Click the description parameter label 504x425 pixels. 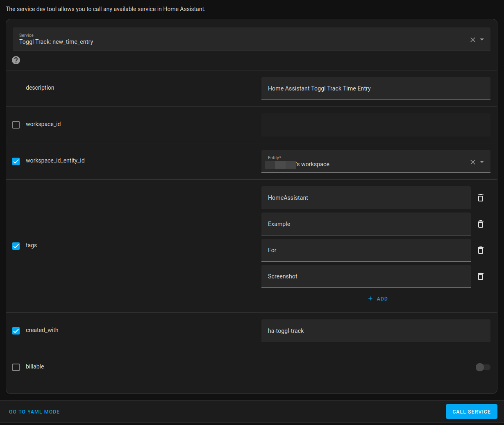point(40,88)
